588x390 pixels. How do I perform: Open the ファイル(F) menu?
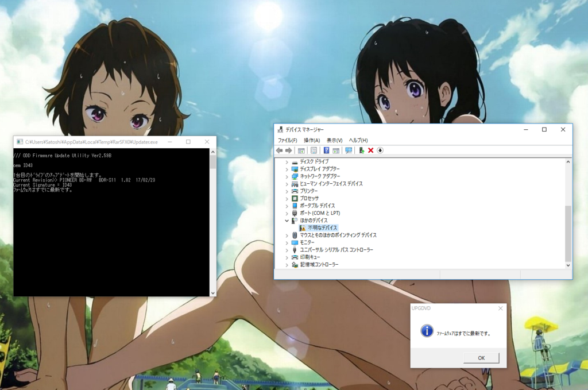pyautogui.click(x=288, y=140)
